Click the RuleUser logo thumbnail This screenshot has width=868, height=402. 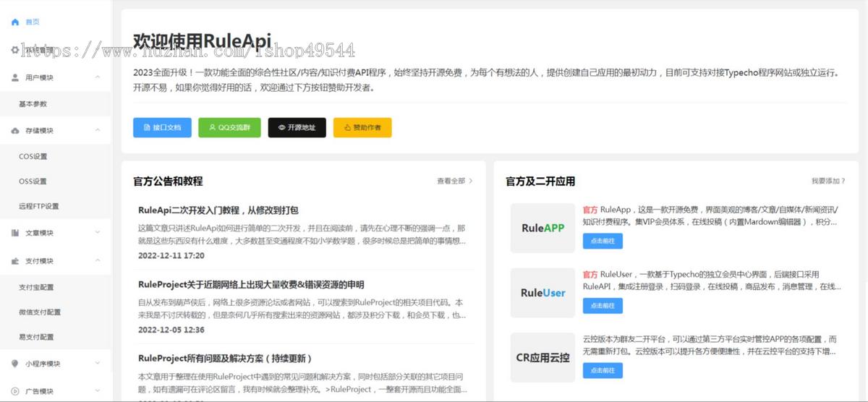click(542, 293)
